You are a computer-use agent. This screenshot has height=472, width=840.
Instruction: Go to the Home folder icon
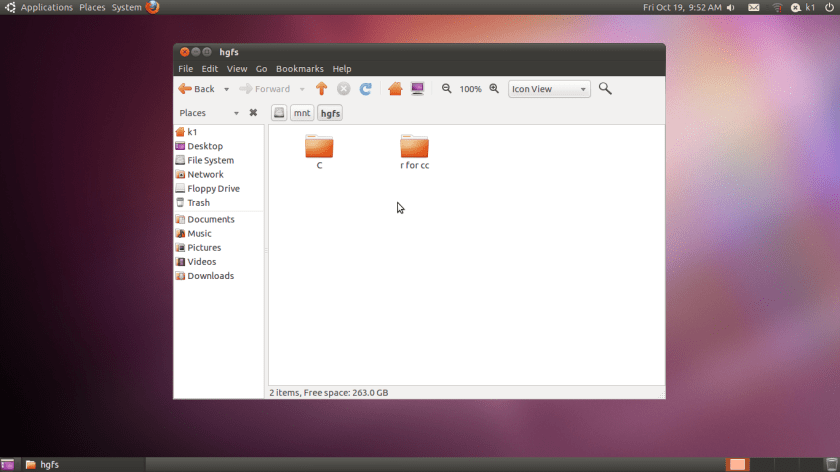tap(395, 89)
